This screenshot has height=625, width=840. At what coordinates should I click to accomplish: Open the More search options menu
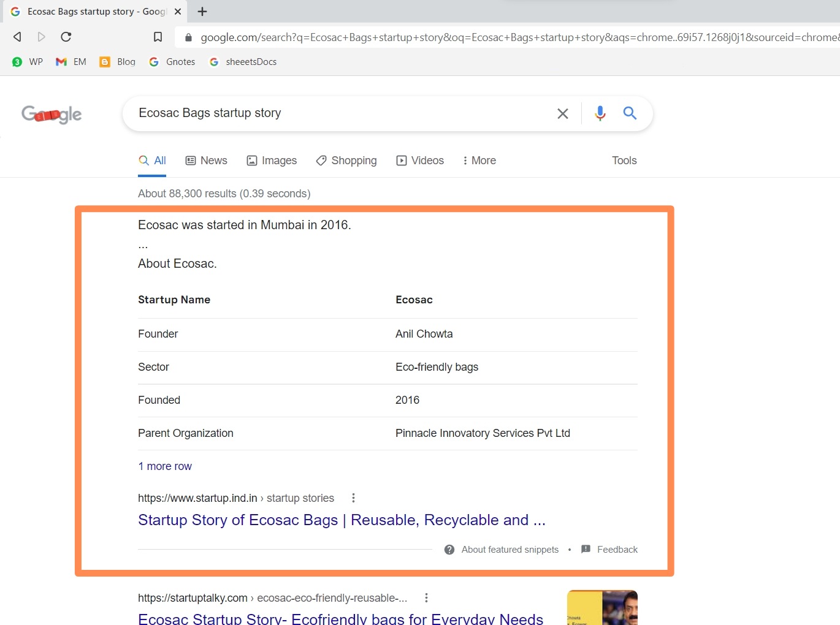click(479, 161)
